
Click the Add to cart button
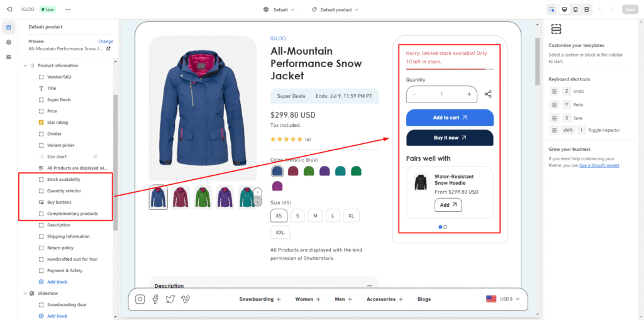pos(450,118)
